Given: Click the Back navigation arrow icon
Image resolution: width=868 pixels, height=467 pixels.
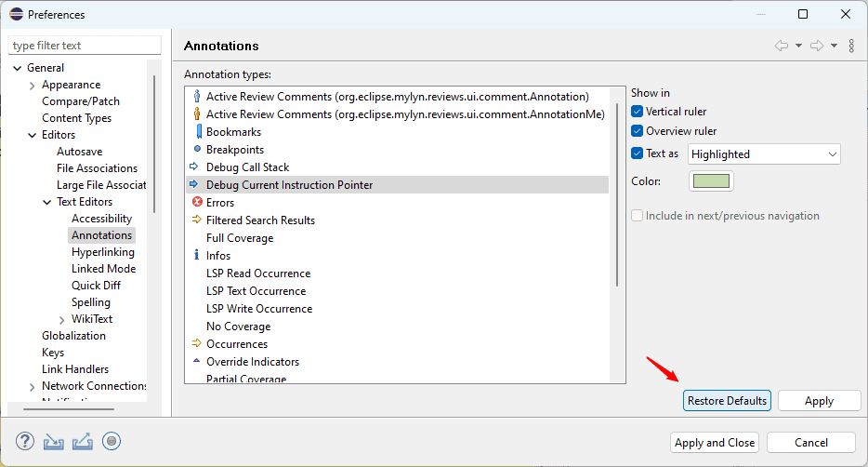Looking at the screenshot, I should click(x=782, y=46).
